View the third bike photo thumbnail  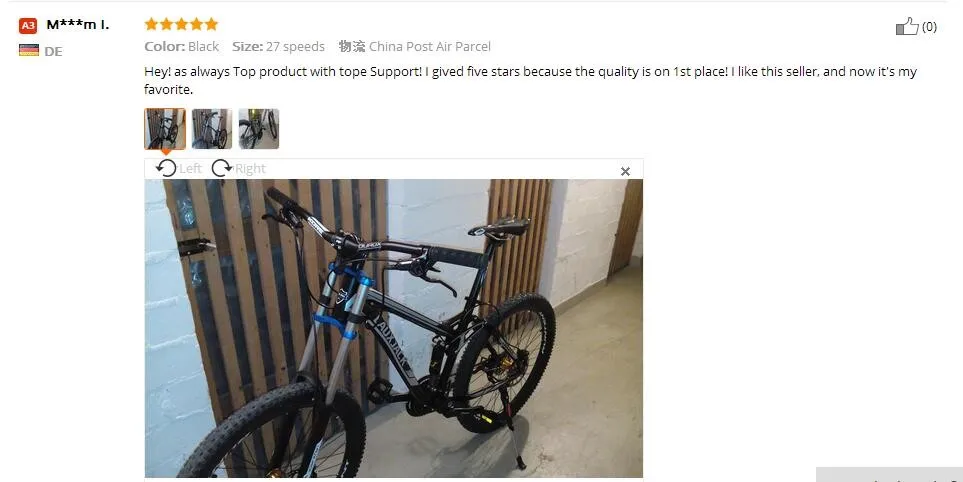pos(259,129)
